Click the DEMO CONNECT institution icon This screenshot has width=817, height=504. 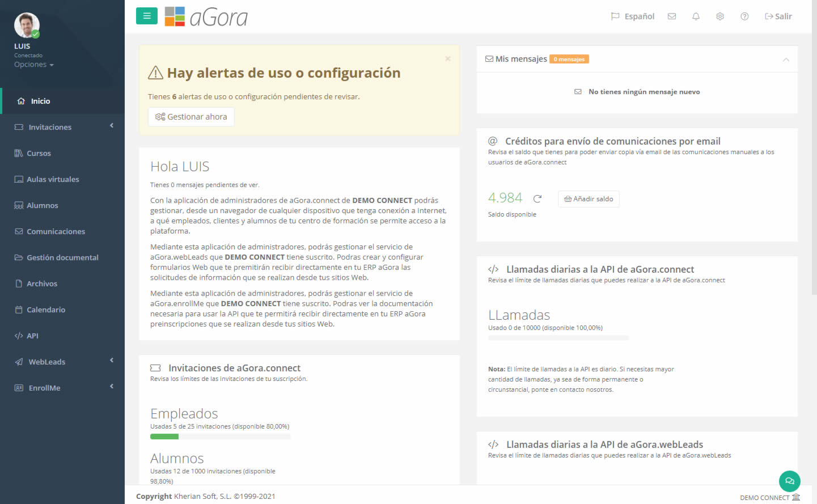pyautogui.click(x=796, y=497)
